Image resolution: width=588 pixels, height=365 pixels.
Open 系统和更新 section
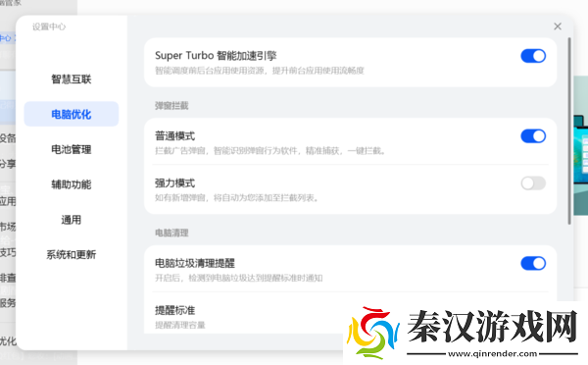pos(72,254)
